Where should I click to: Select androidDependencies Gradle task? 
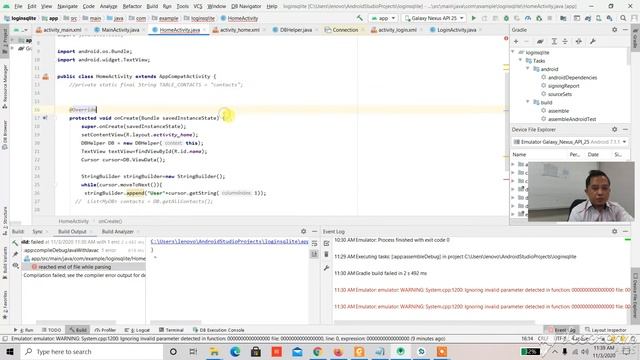click(x=572, y=77)
